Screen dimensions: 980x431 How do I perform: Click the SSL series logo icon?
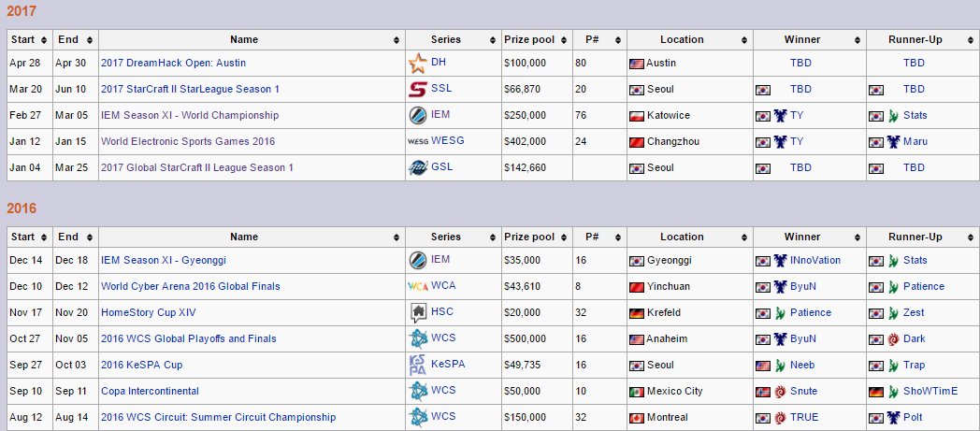point(417,90)
